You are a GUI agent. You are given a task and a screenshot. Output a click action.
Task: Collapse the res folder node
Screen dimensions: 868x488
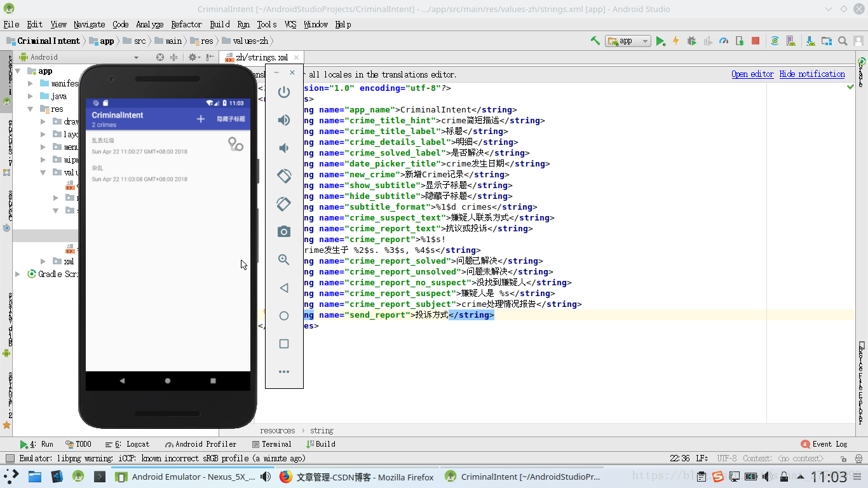tap(31, 109)
